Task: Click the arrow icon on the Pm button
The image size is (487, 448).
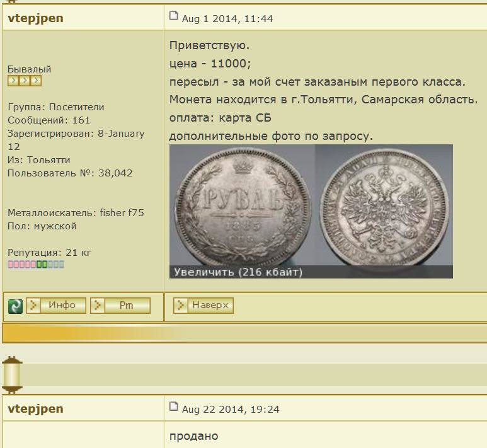Action: [x=98, y=306]
